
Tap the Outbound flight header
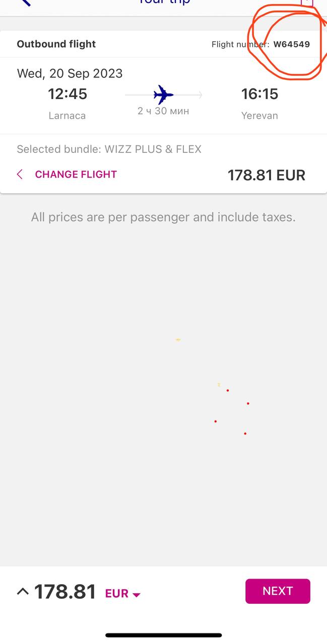[x=56, y=44]
